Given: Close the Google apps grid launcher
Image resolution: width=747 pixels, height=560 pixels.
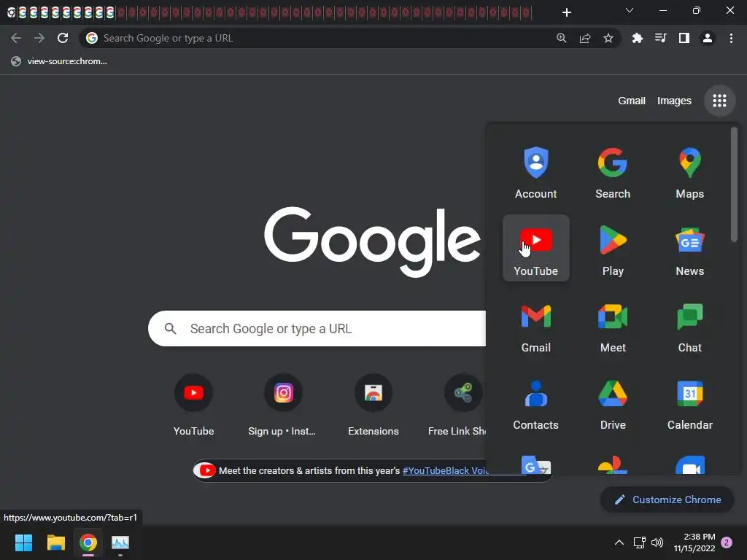Looking at the screenshot, I should pos(719,101).
